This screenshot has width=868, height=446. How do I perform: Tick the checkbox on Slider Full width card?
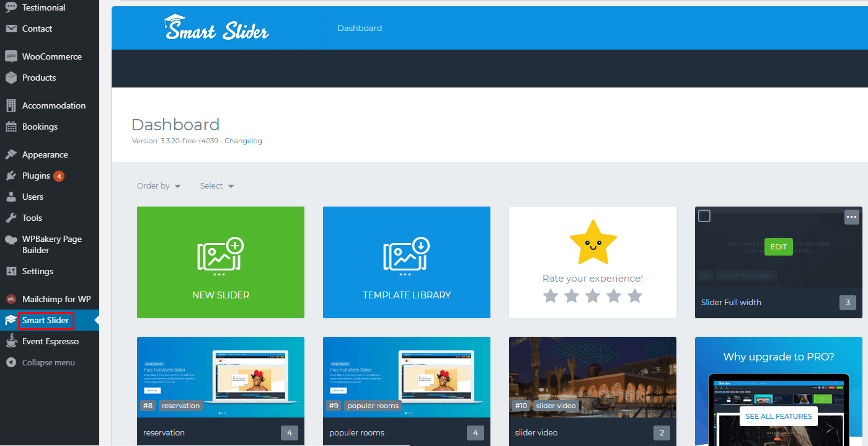[x=704, y=216]
